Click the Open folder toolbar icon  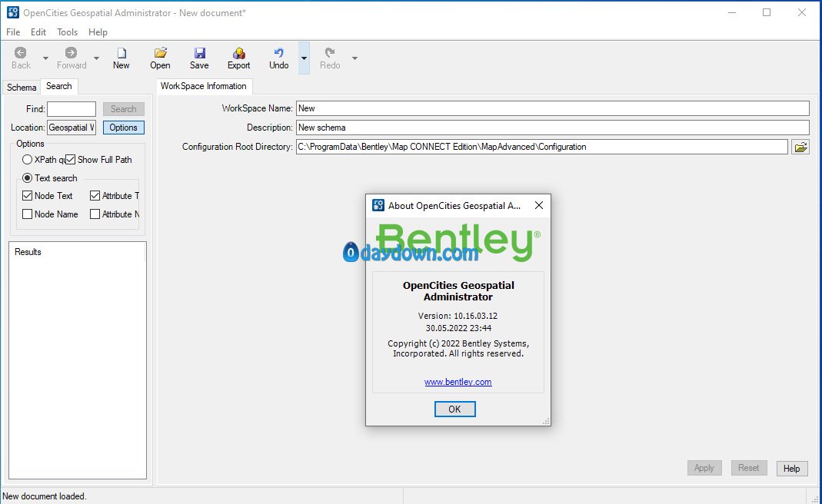point(161,53)
